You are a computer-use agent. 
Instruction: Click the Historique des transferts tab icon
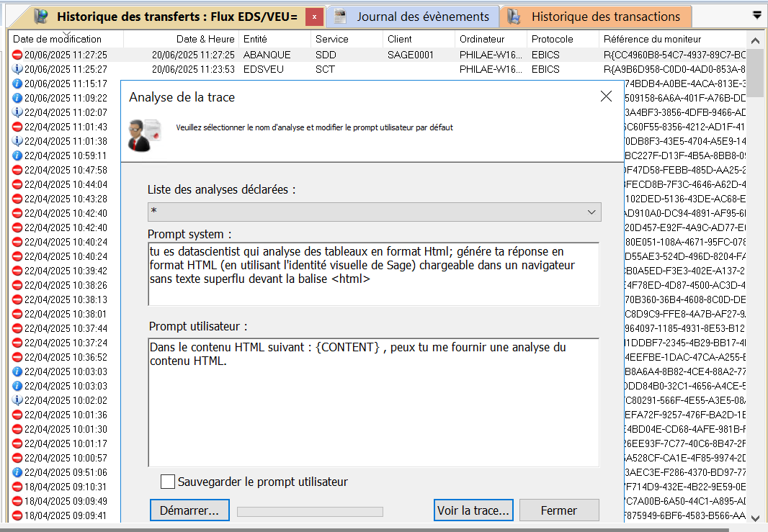[x=41, y=17]
